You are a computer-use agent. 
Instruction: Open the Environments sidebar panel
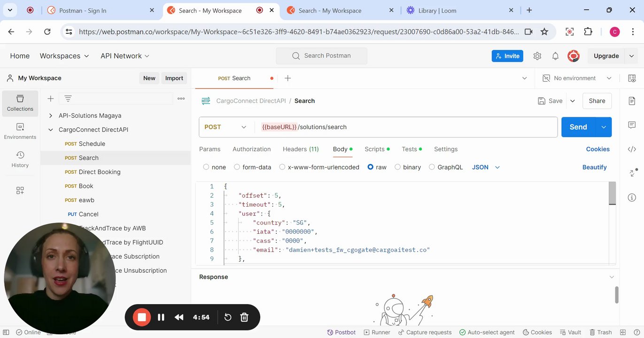click(20, 131)
